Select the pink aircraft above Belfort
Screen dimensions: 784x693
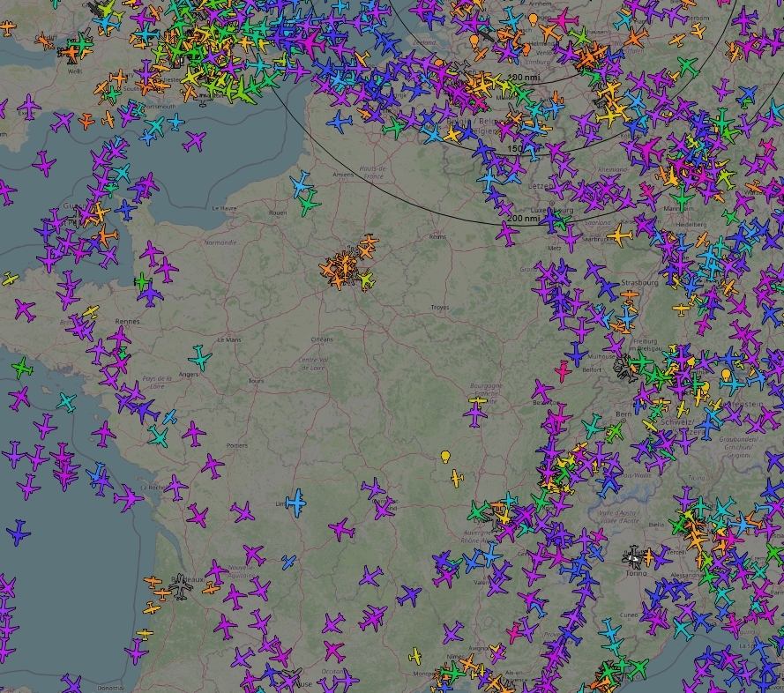click(563, 371)
